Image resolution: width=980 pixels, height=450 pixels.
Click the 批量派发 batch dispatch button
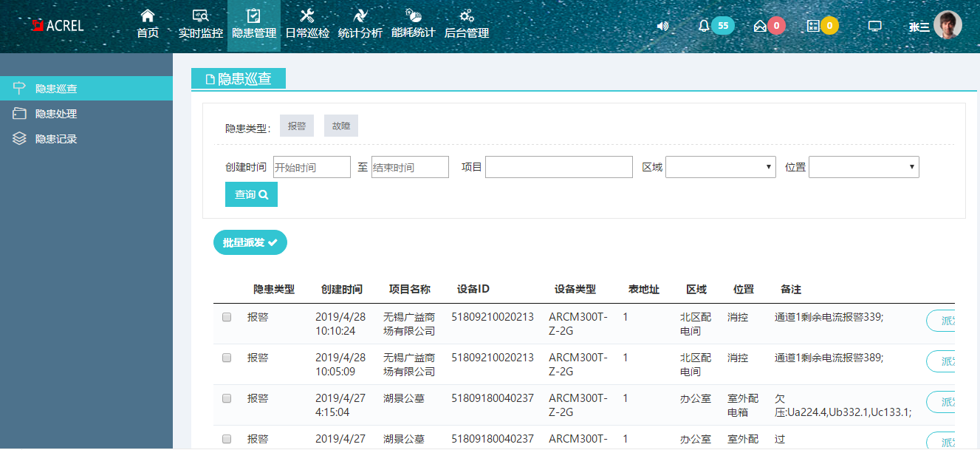click(250, 242)
